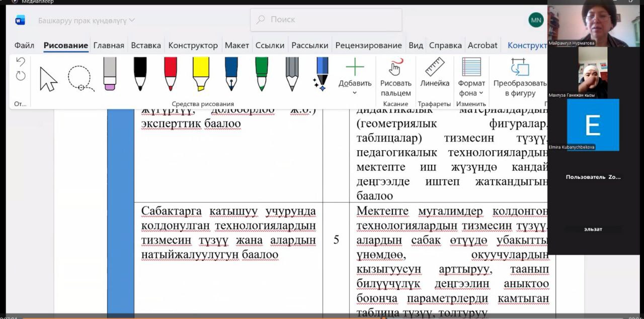Select the red pen
Image resolution: width=644 pixels, height=319 pixels.
[x=171, y=74]
